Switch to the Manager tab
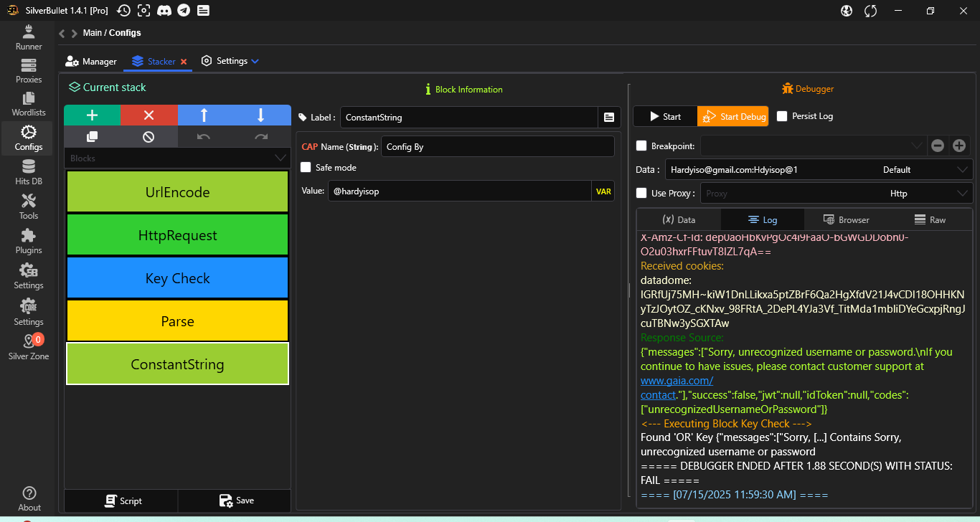 pyautogui.click(x=91, y=62)
